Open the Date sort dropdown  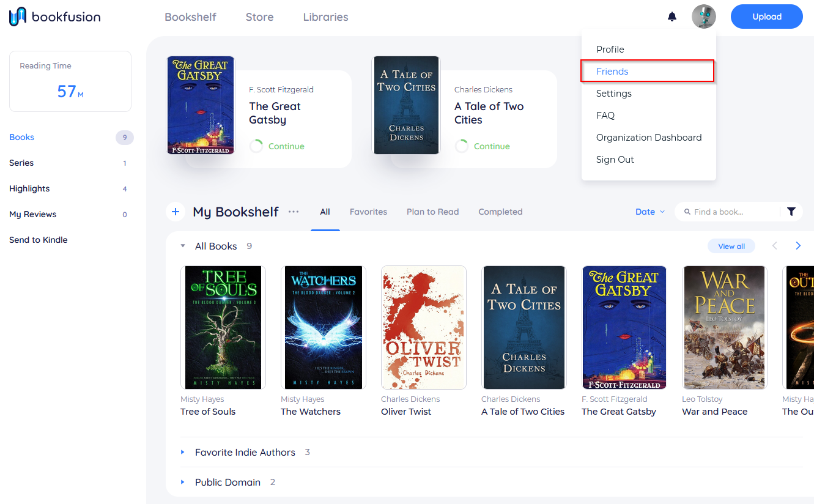(649, 212)
